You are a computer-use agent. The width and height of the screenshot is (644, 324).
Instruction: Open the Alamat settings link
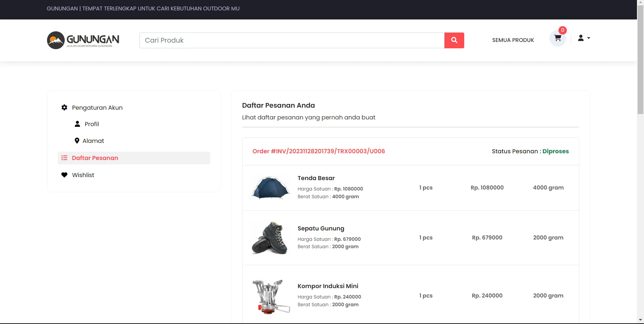(93, 141)
